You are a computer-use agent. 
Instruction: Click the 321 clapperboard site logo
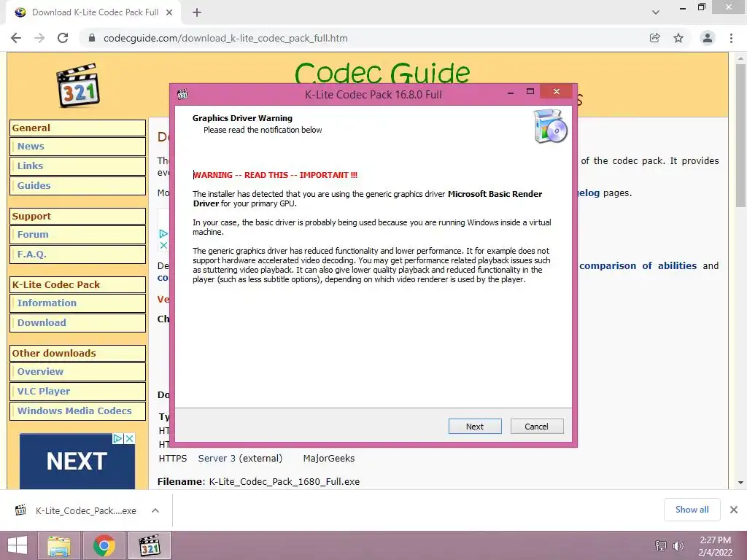[x=77, y=86]
